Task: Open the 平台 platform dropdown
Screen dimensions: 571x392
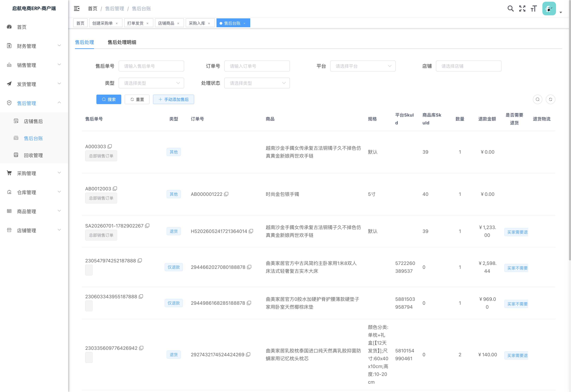Action: pos(363,66)
